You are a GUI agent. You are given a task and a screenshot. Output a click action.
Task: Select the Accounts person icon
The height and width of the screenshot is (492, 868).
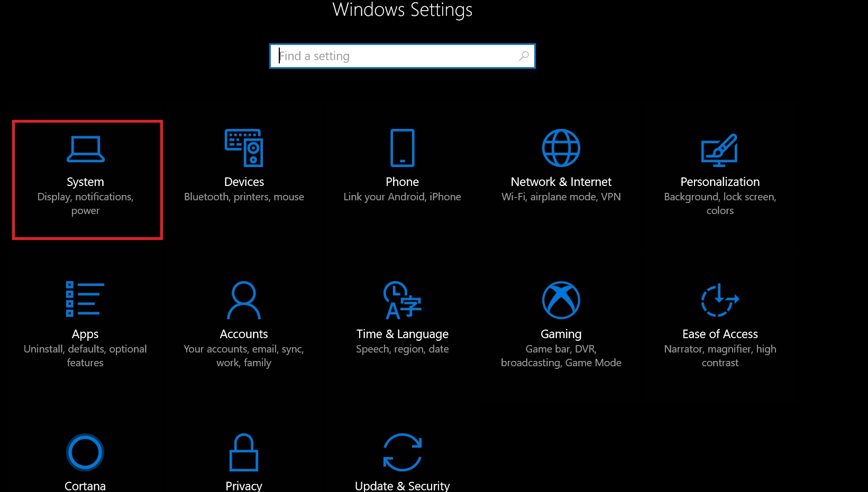pyautogui.click(x=244, y=300)
